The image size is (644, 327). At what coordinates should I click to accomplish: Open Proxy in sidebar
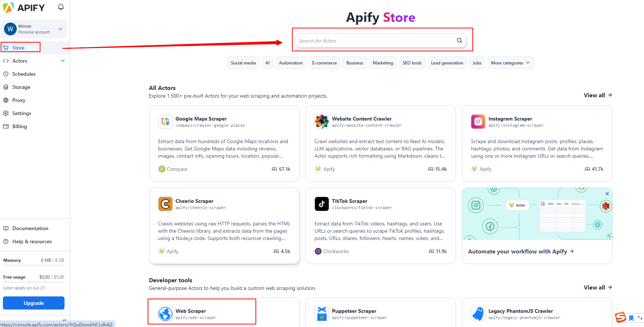(19, 100)
